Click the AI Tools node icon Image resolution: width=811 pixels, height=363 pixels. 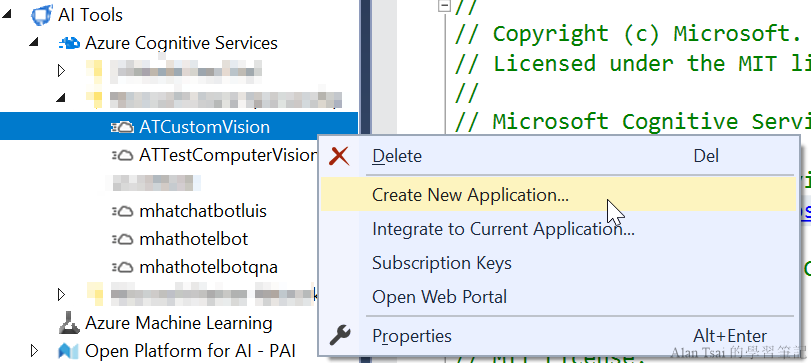click(42, 14)
